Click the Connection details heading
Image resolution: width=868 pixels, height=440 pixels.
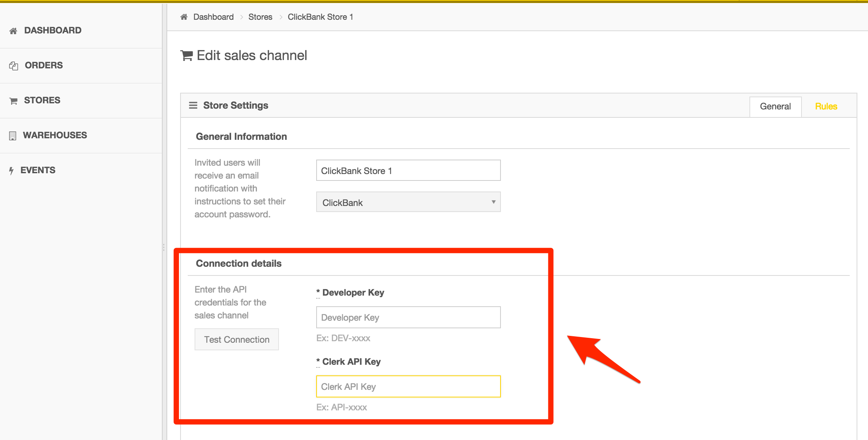(239, 263)
